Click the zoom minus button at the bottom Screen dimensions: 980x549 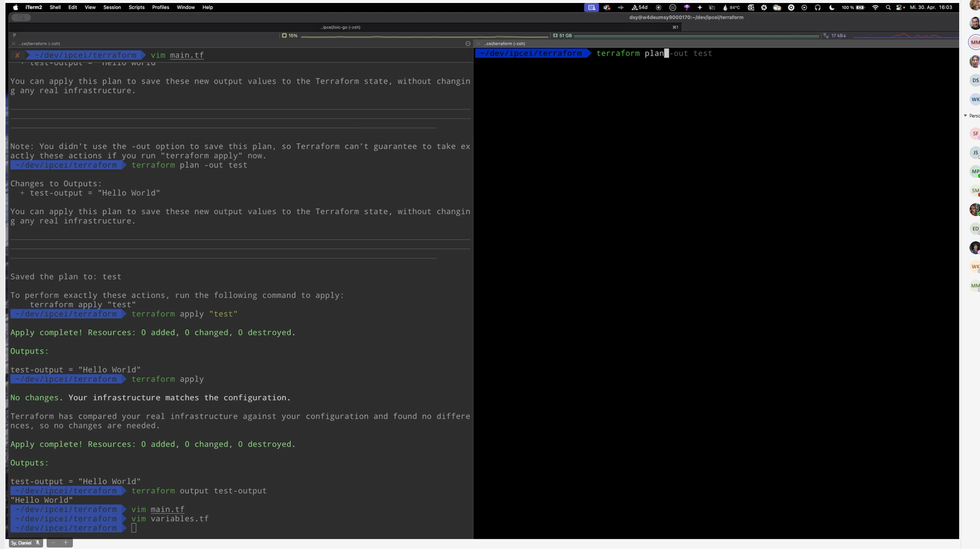tap(53, 543)
